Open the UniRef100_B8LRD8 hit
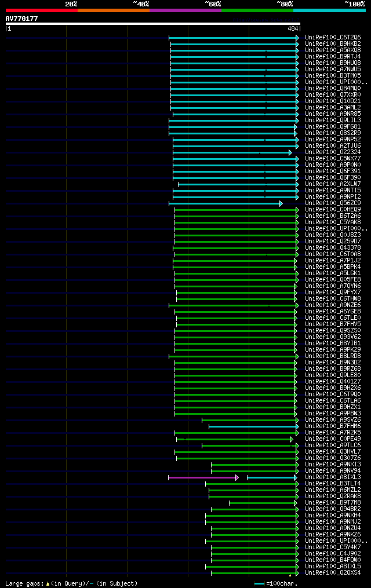 (333, 356)
